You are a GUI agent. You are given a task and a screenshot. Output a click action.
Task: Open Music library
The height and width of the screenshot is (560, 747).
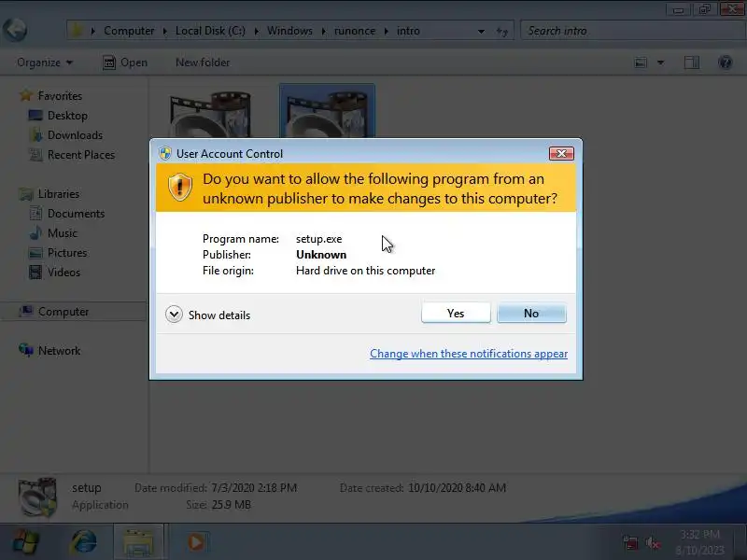tap(62, 232)
